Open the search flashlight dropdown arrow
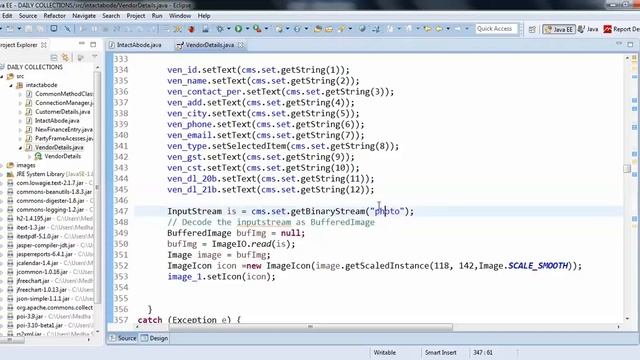This screenshot has height=360, width=640. pos(350,29)
